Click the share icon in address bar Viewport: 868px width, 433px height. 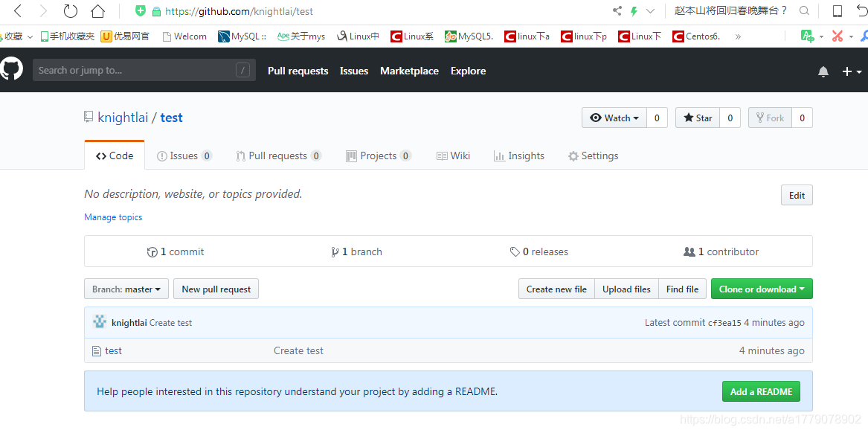point(617,10)
